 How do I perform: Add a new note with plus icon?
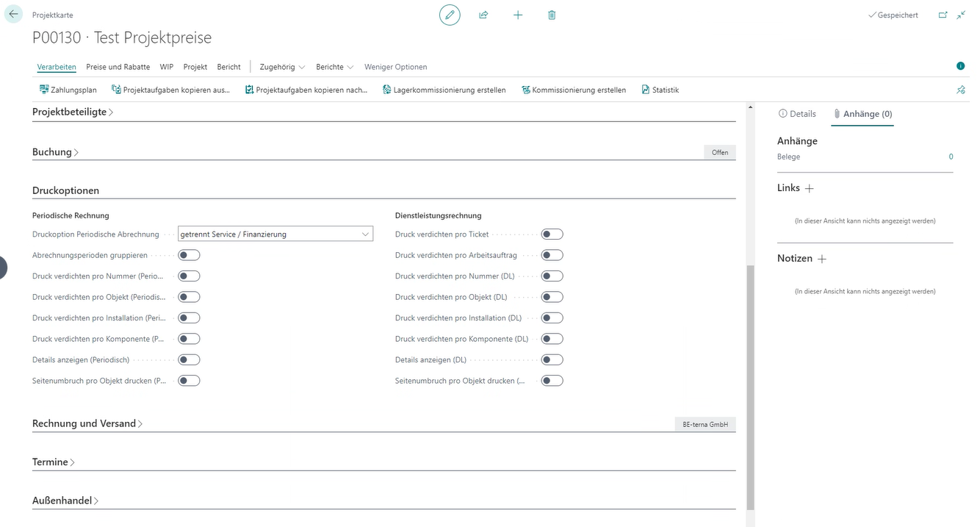coord(822,259)
